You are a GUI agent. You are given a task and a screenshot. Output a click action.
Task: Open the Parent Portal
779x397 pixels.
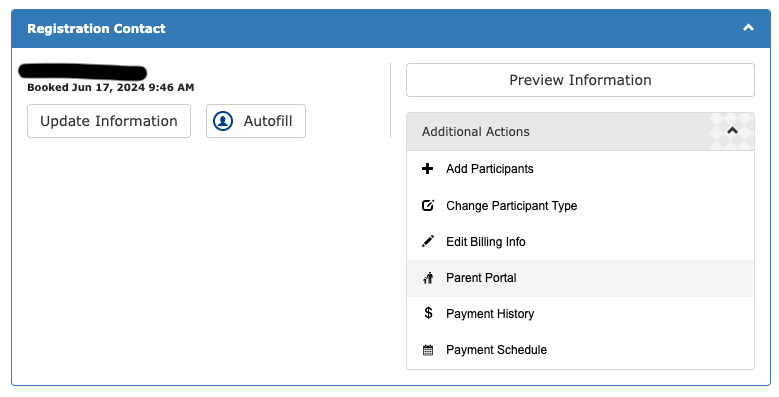(x=580, y=278)
